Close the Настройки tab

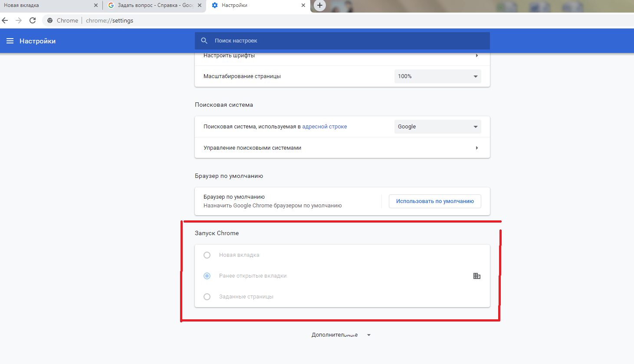point(303,5)
